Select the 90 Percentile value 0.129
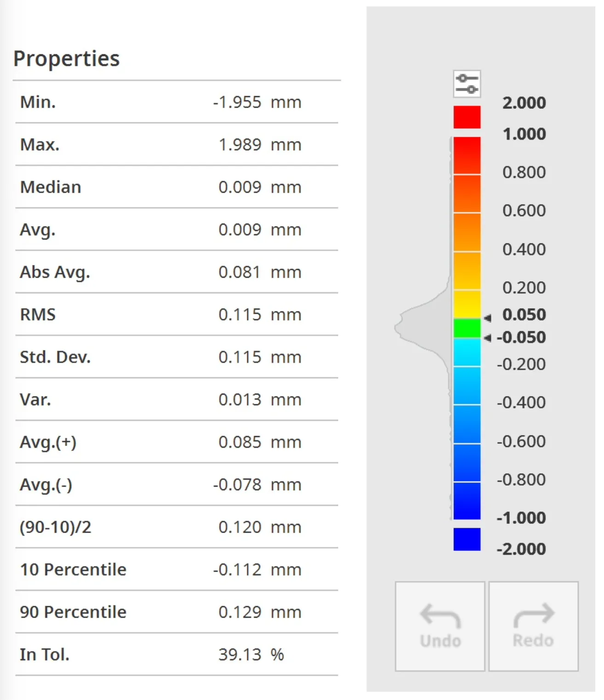Image resolution: width=604 pixels, height=700 pixels. coord(240,612)
